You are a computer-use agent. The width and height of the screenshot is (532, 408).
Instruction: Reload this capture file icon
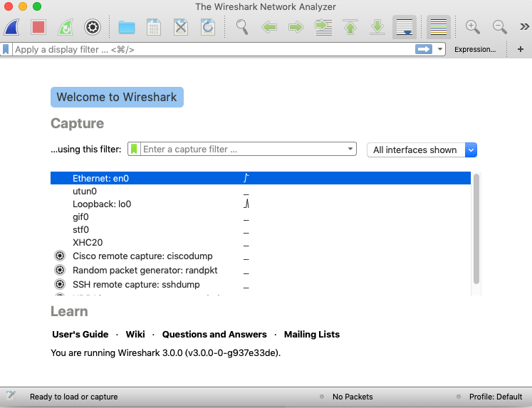point(208,27)
